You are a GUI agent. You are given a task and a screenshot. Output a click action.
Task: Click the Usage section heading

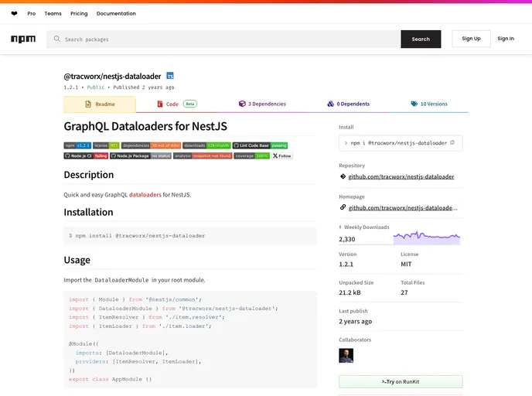(77, 260)
